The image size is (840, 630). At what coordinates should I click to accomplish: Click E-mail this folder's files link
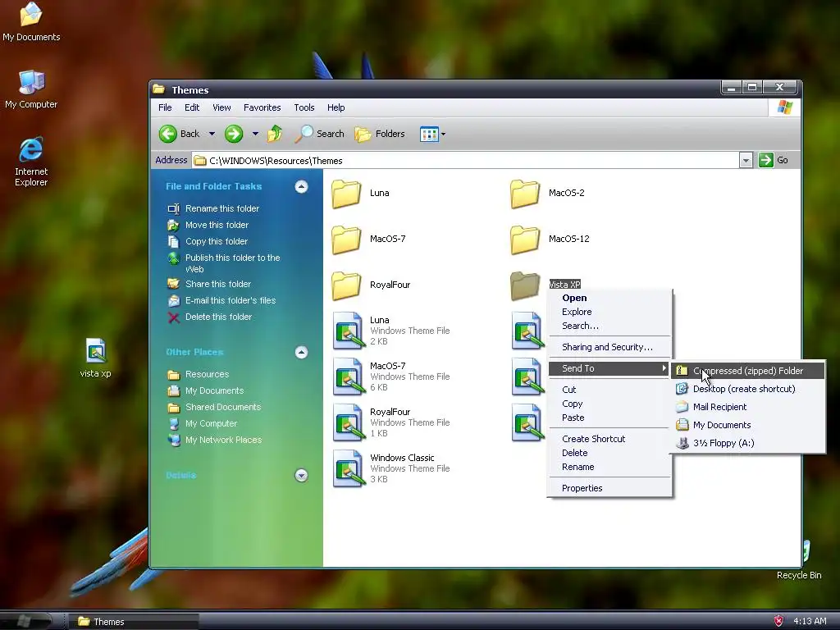231,300
